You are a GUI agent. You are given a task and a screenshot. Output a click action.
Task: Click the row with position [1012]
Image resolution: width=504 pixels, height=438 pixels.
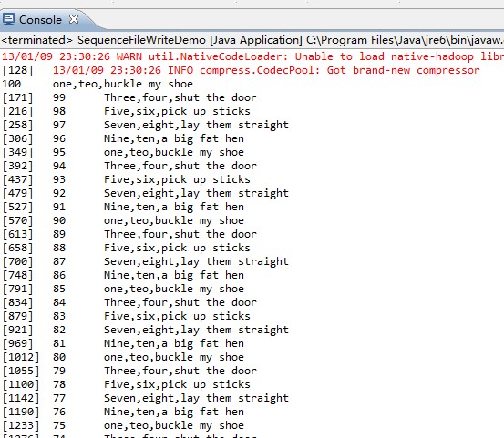[x=123, y=357]
